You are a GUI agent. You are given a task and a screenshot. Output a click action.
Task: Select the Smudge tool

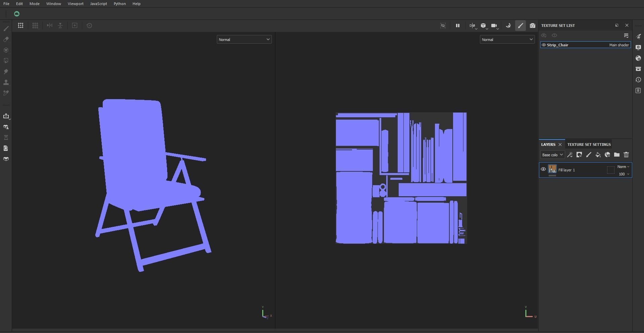coord(6,72)
